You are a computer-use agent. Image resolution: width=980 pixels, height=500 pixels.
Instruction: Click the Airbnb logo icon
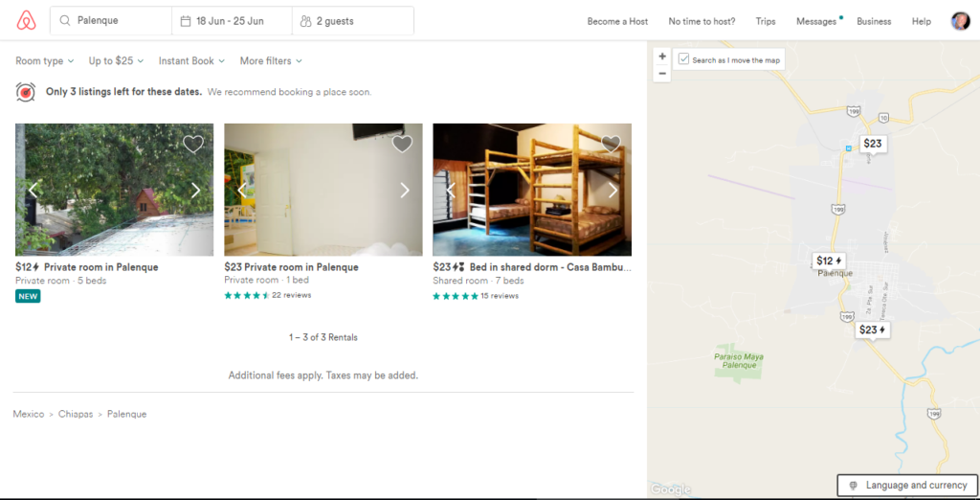[x=25, y=20]
